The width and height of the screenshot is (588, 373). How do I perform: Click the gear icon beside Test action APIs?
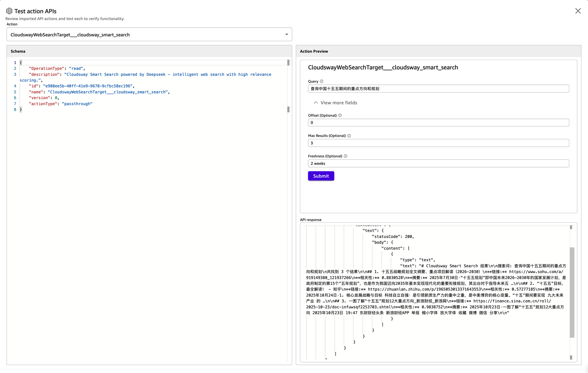click(9, 11)
